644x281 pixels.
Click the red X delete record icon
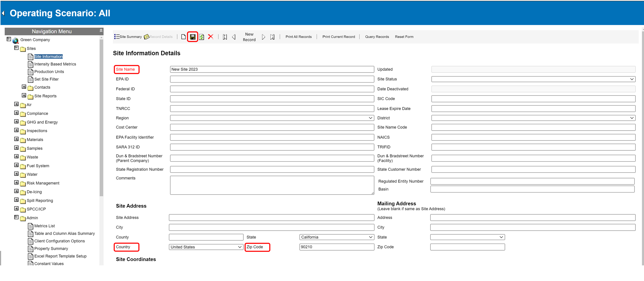point(211,37)
